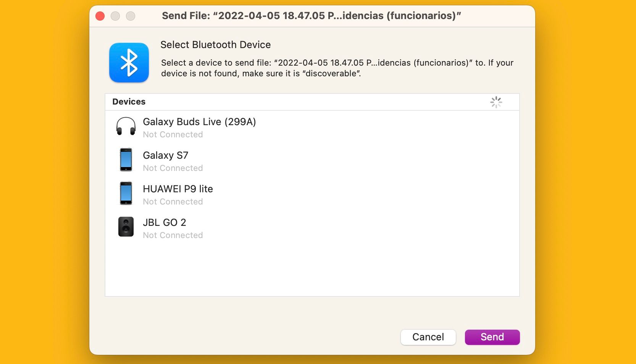Image resolution: width=636 pixels, height=364 pixels.
Task: Click the speaker icon beside JBL GO 2
Action: click(126, 227)
